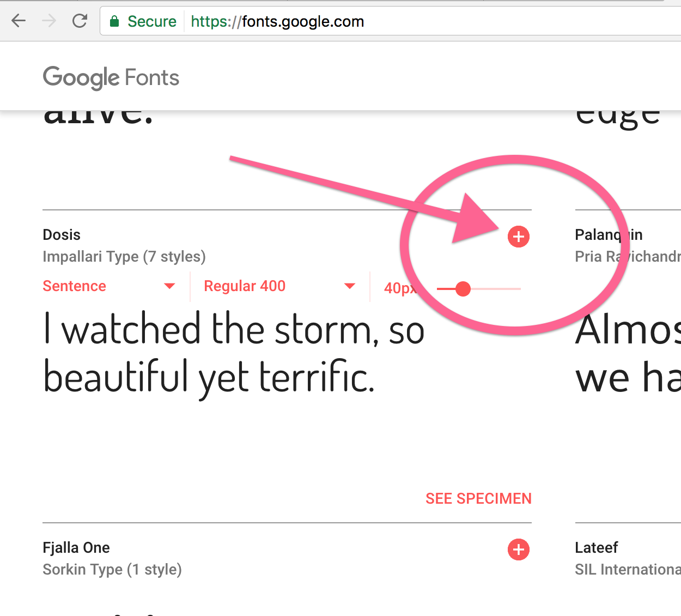Click the browser forward arrow

click(x=49, y=21)
